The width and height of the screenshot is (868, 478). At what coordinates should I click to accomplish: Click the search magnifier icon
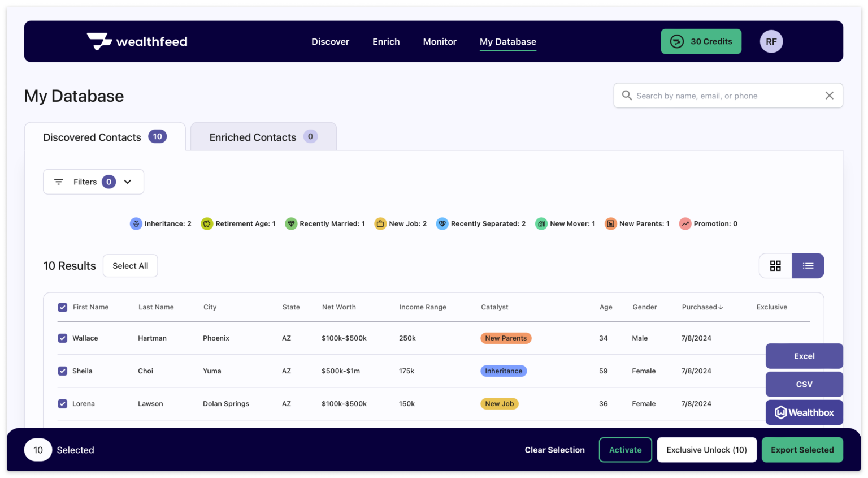627,95
